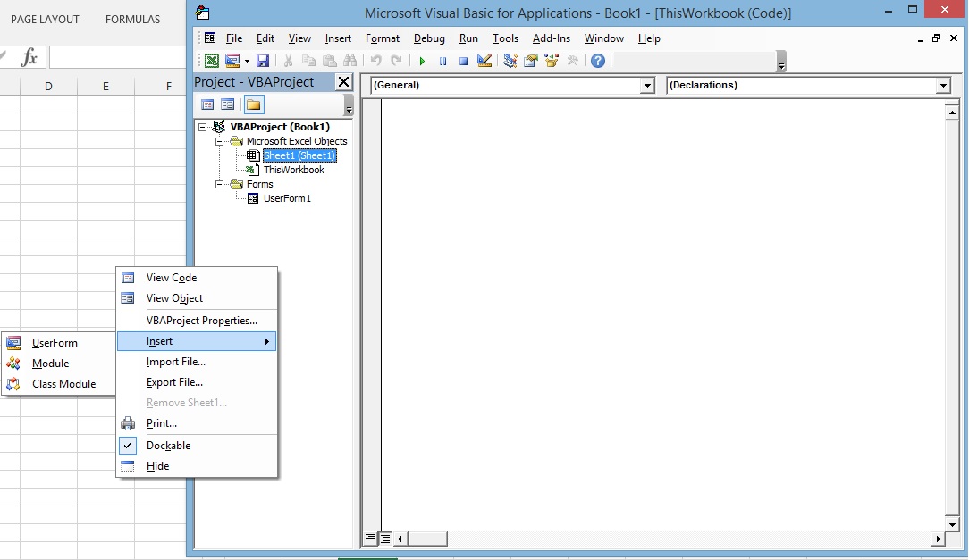Open the Help menu
The height and width of the screenshot is (560, 969).
(649, 38)
